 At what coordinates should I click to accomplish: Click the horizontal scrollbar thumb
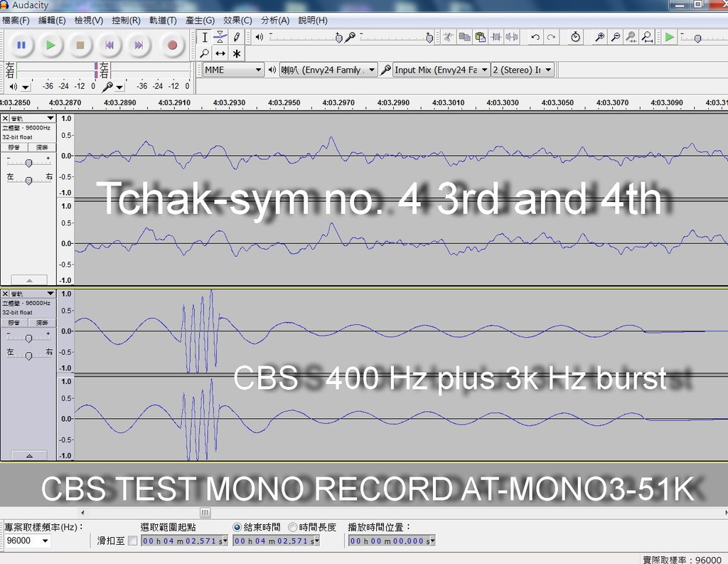tap(205, 512)
